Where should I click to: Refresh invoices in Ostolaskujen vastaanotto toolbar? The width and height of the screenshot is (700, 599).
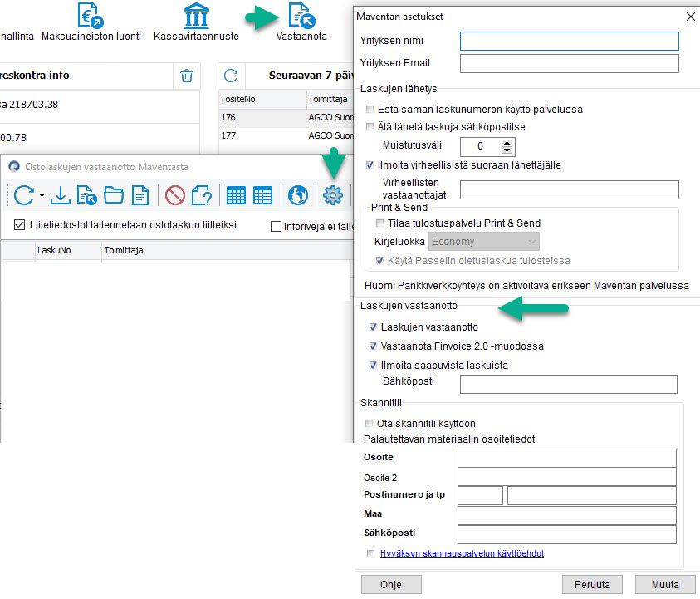(x=24, y=195)
